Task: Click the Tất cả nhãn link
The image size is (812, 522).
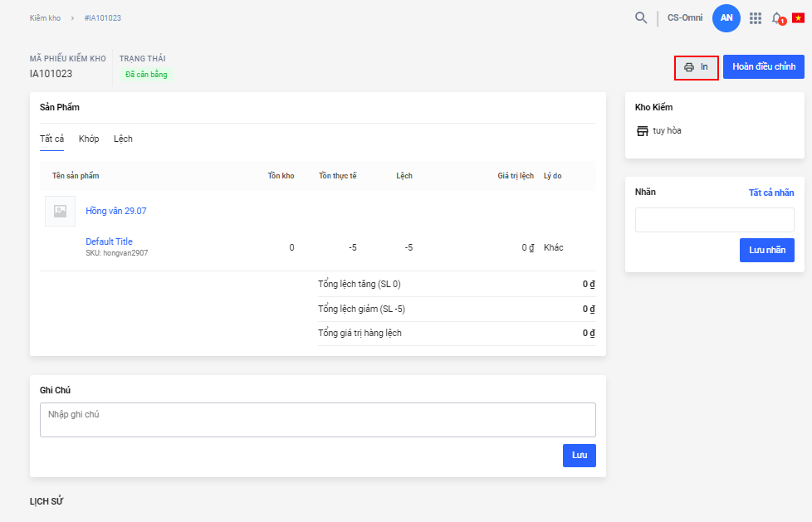Action: point(770,193)
